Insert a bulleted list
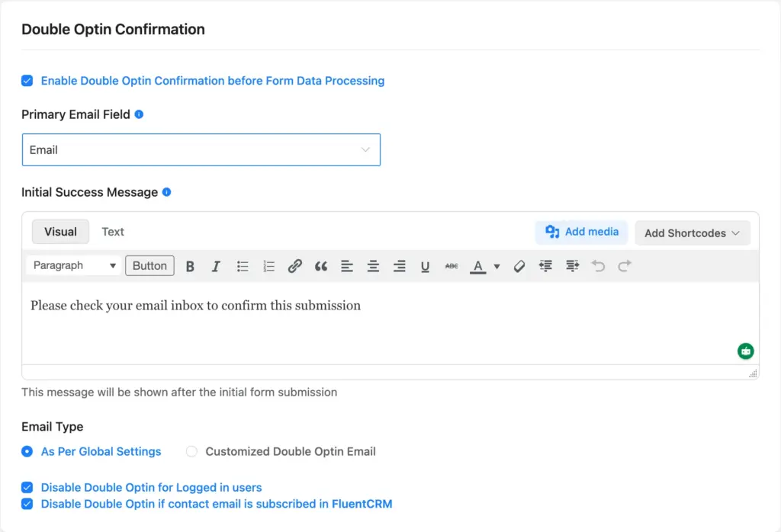The width and height of the screenshot is (781, 532). pyautogui.click(x=242, y=266)
